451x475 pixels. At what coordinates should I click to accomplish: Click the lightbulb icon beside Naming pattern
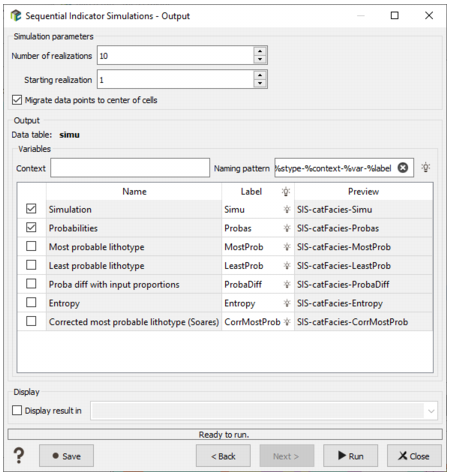[425, 167]
